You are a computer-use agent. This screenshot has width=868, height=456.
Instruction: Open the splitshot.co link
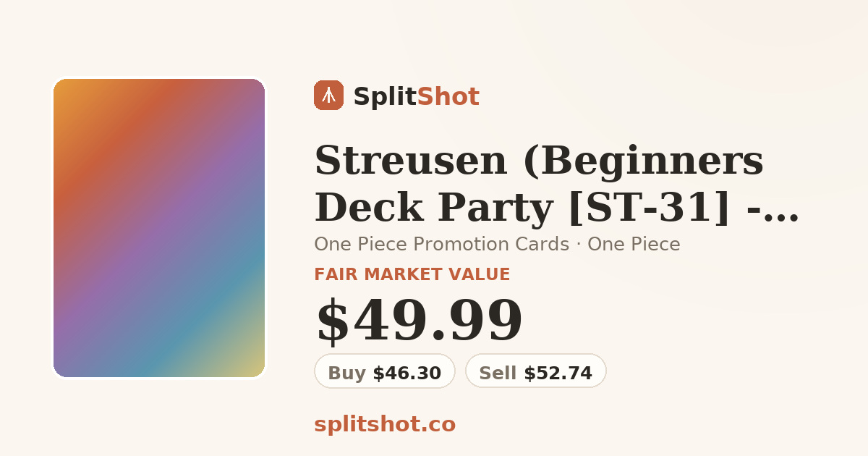(385, 424)
